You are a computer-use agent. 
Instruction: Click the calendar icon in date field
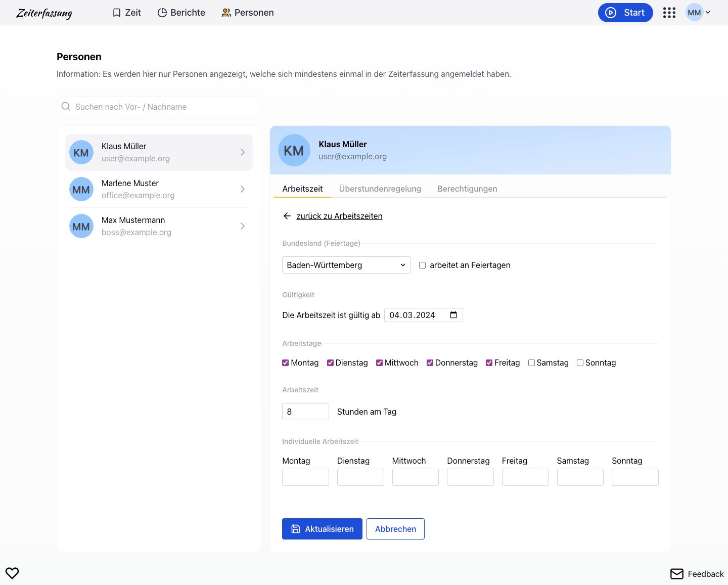453,315
